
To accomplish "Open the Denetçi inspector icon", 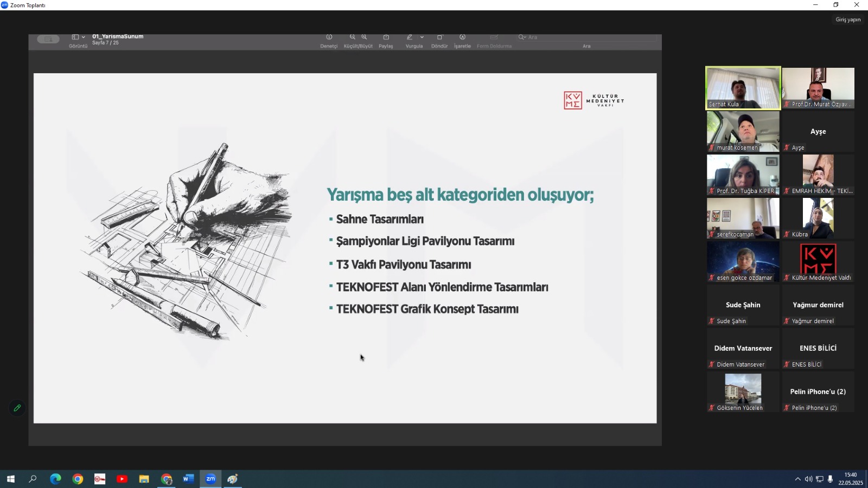I will click(329, 37).
